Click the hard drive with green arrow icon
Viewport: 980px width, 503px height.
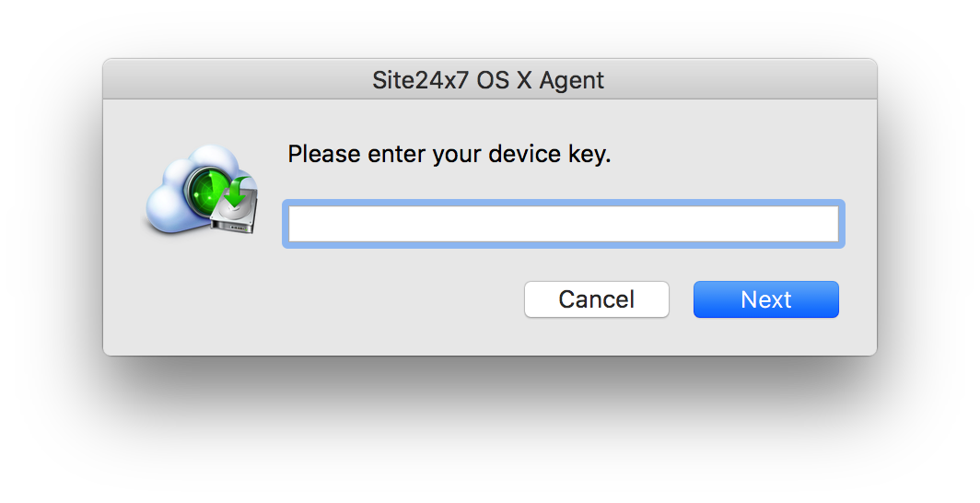tap(235, 205)
